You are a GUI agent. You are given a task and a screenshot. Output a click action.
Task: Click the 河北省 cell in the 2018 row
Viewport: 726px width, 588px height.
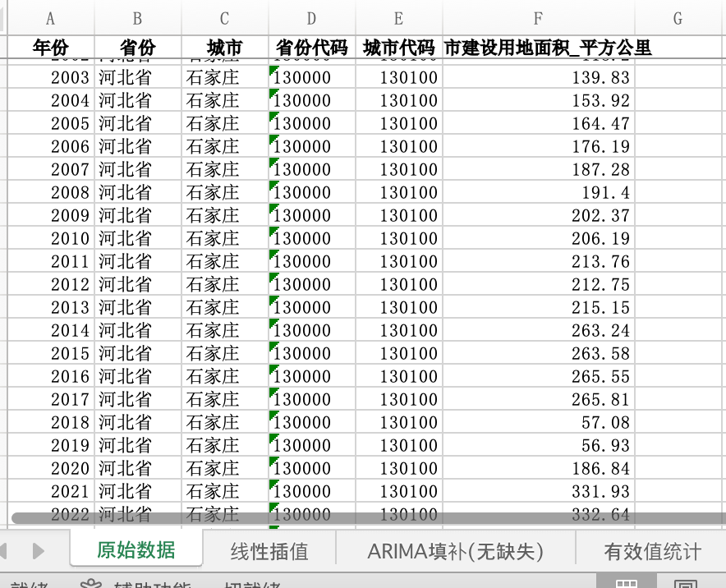click(138, 422)
